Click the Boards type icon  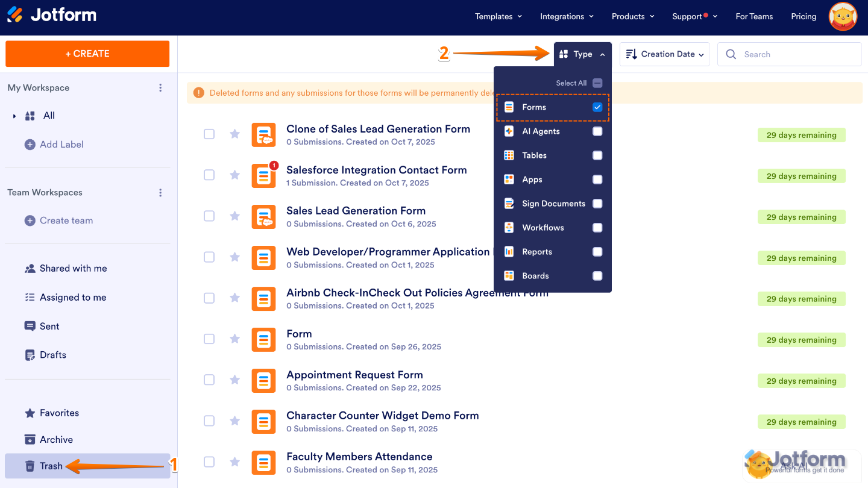[x=509, y=276]
